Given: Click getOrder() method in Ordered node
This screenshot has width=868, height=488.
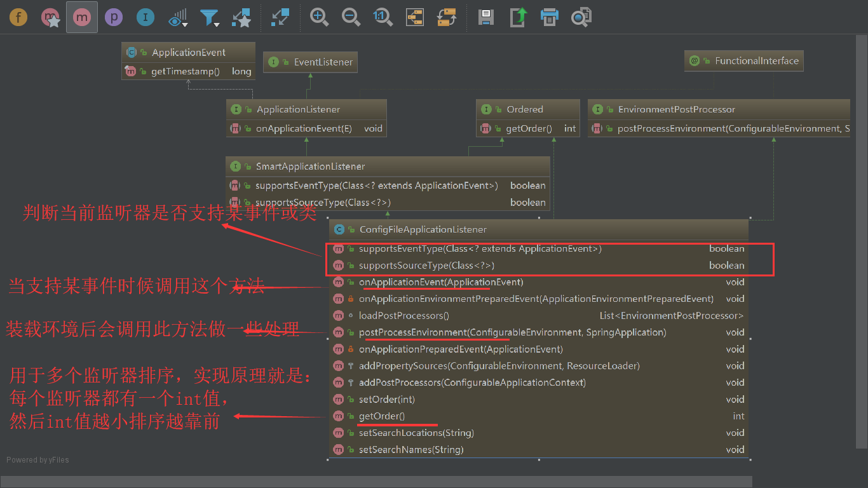Looking at the screenshot, I should (x=528, y=128).
